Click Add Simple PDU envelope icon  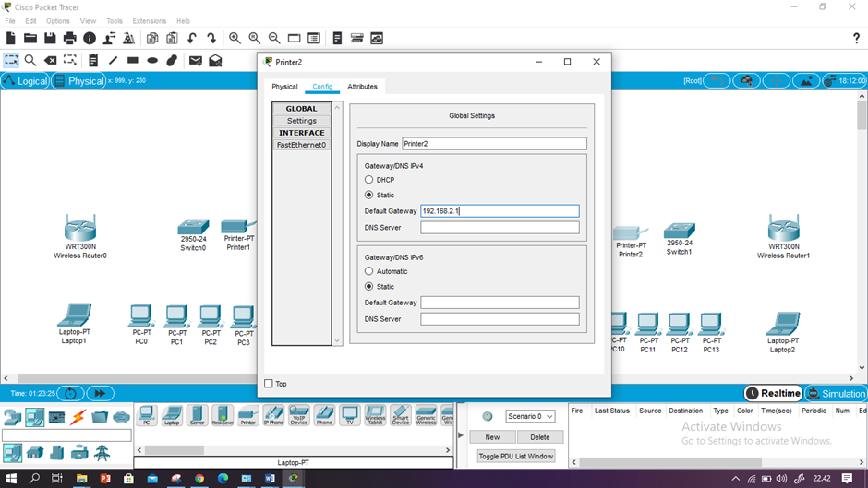coord(196,60)
